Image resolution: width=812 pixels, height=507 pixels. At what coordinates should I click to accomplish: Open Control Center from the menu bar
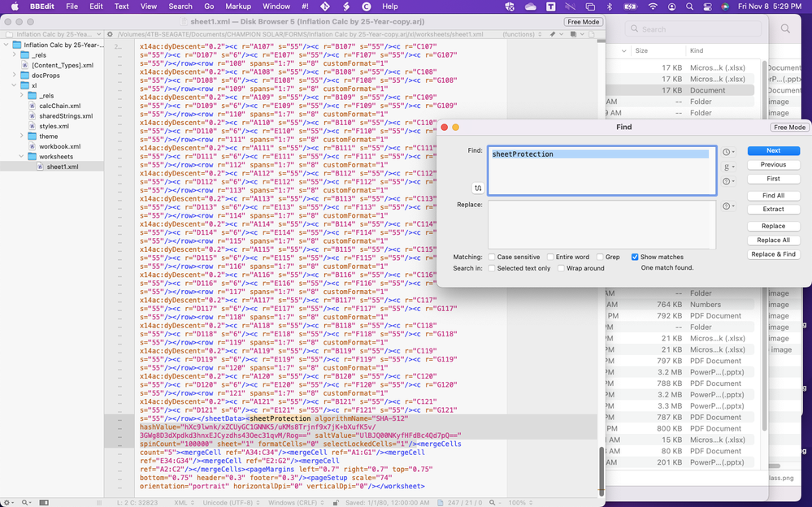[x=707, y=6]
